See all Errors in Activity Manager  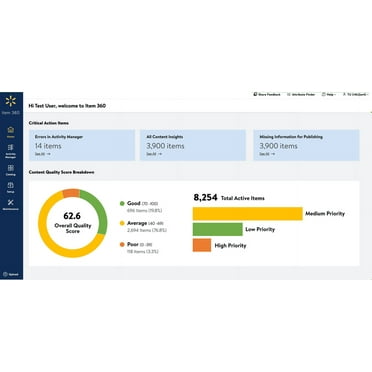coord(43,154)
